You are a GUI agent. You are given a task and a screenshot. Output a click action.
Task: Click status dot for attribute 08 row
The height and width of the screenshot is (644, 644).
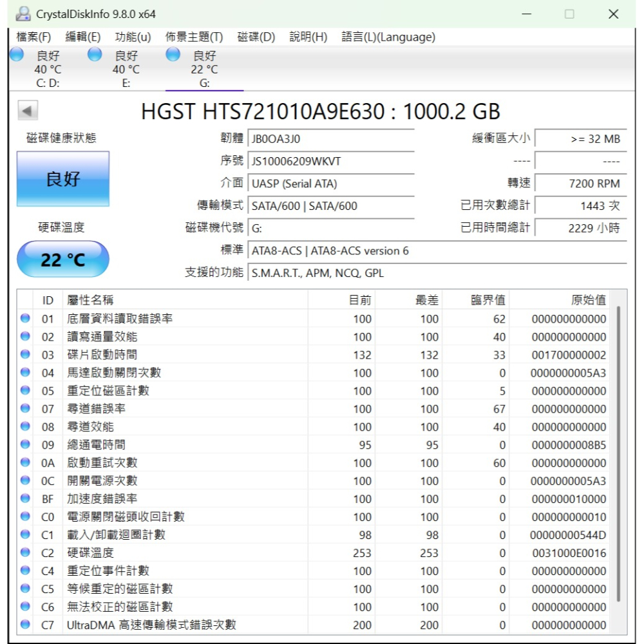[25, 426]
